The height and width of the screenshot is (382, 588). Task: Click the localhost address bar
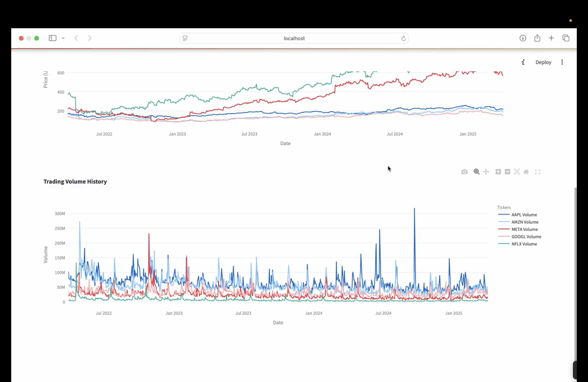(x=294, y=39)
